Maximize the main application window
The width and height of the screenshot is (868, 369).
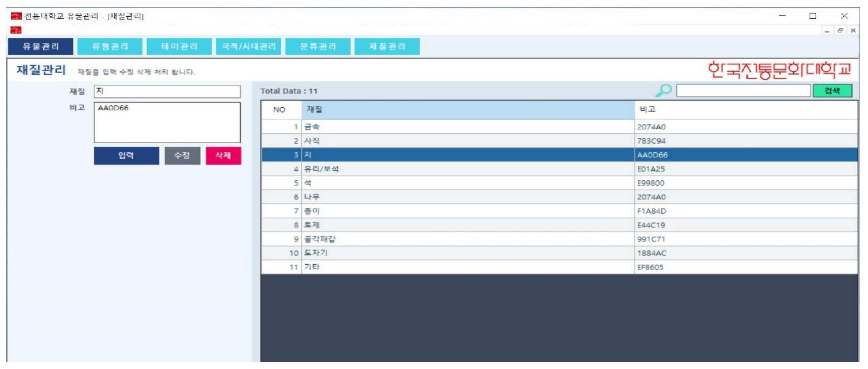(812, 16)
